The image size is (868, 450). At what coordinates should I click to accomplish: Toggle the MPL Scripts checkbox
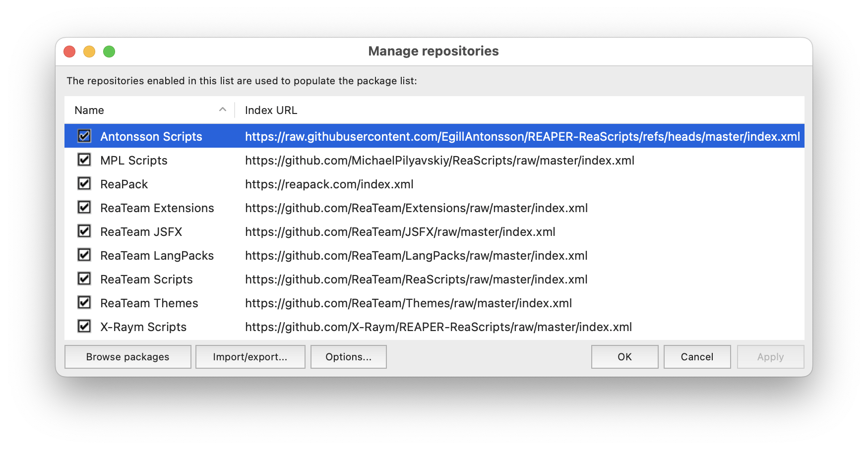tap(84, 160)
